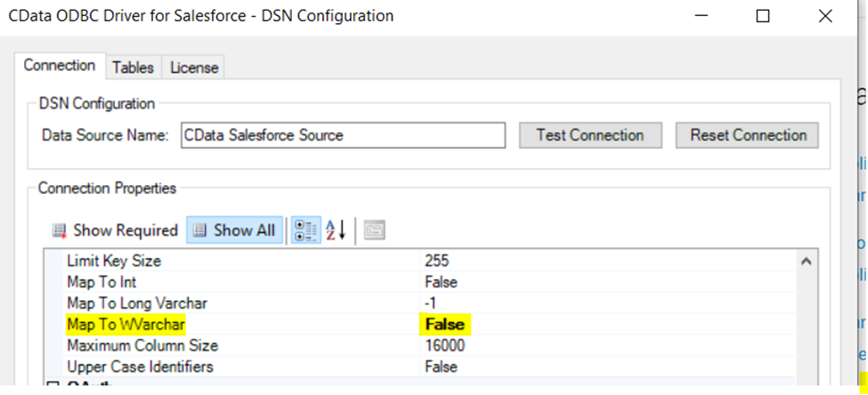Click the Property Pages icon
The image size is (868, 395).
(x=374, y=230)
